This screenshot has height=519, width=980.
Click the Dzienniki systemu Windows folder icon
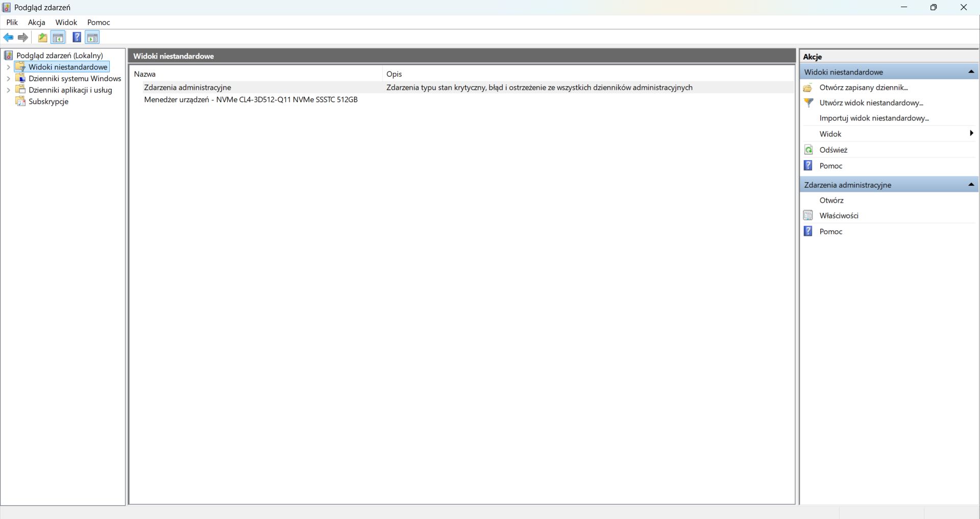(x=20, y=78)
